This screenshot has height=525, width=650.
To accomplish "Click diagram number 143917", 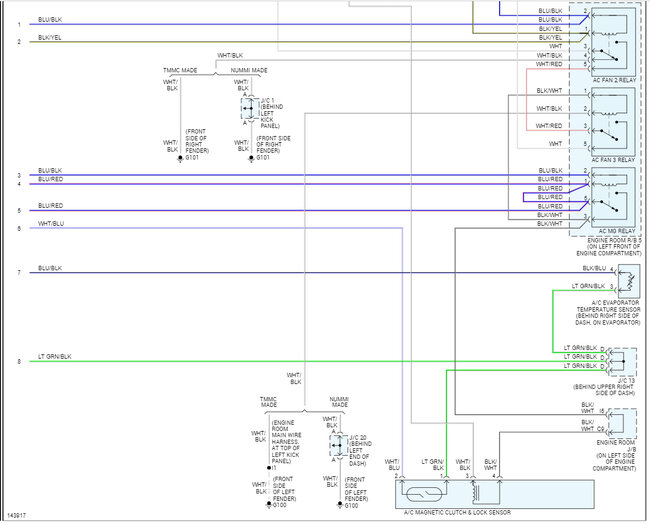I will (x=17, y=515).
